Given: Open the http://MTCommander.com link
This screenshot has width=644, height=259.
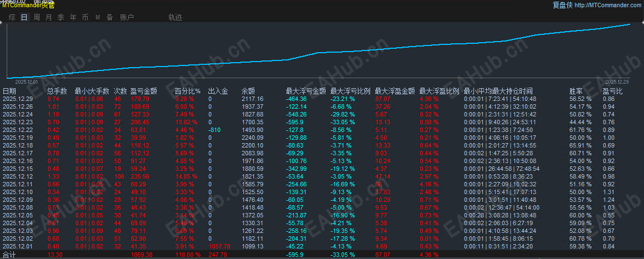Looking at the screenshot, I should coord(607,6).
